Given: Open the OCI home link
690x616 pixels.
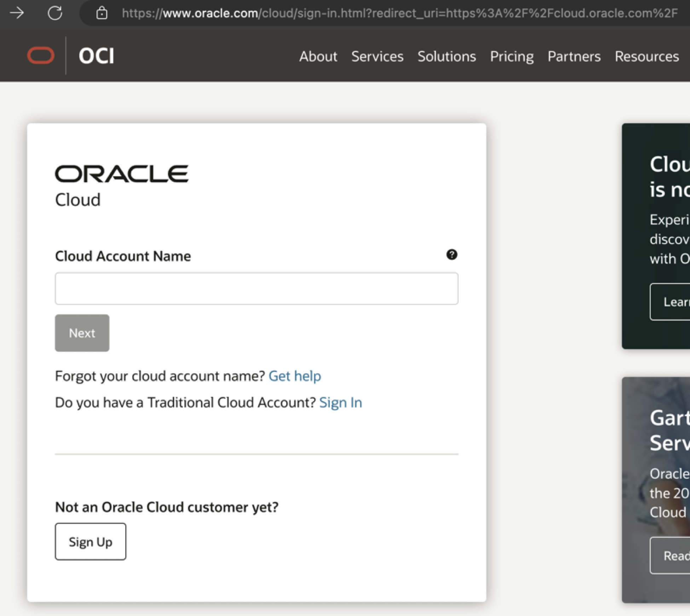Looking at the screenshot, I should (96, 56).
